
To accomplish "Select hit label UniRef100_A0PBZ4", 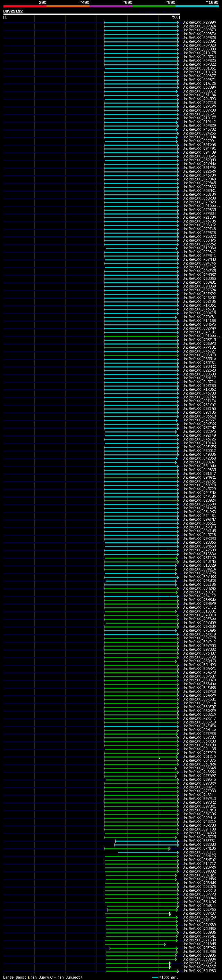I will (199, 26).
